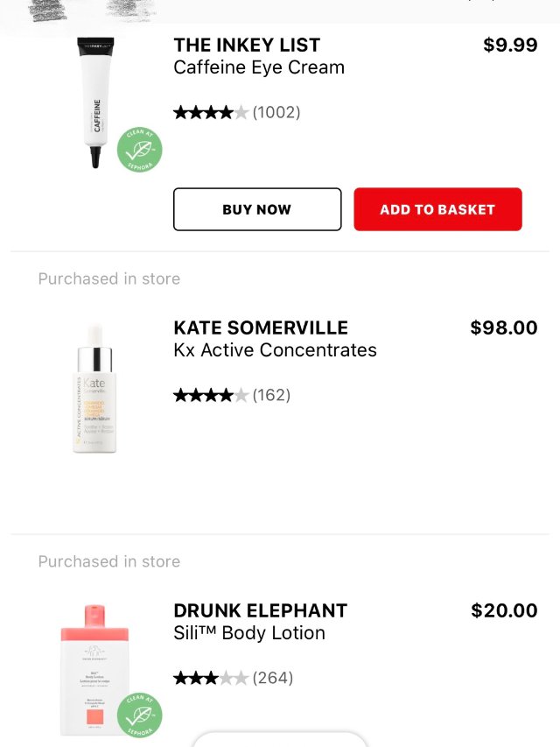Screen dimensions: 560x747
Task: Open the Inkey List Caffeine tube image
Action: pos(99,101)
